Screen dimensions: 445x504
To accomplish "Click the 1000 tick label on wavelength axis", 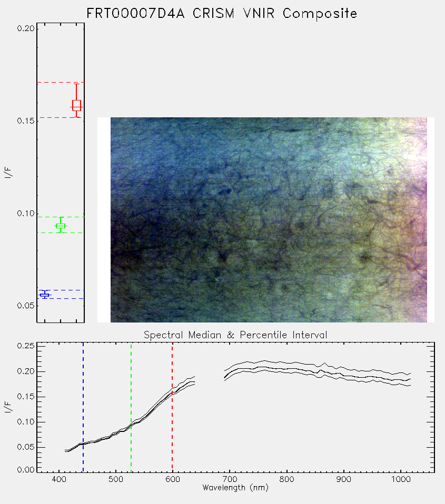I will coord(401,479).
